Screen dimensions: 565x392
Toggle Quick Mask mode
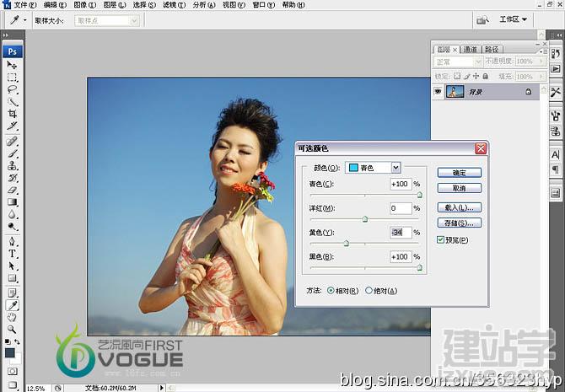13,371
